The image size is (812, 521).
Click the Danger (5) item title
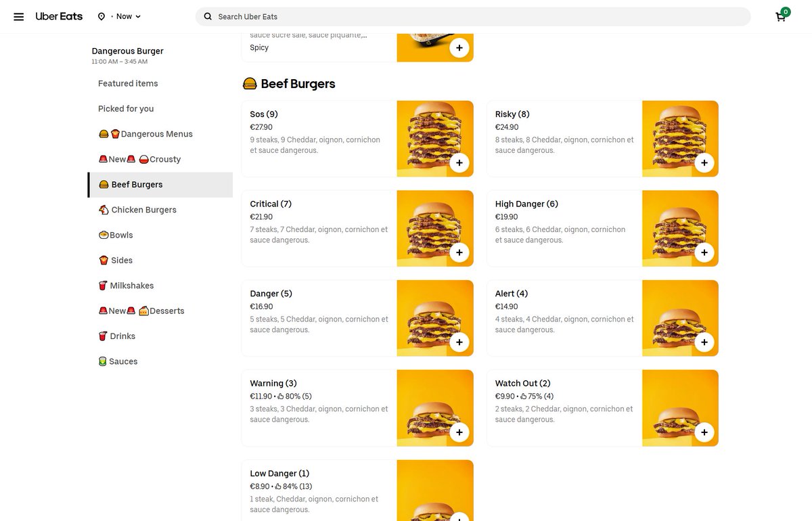pyautogui.click(x=271, y=294)
